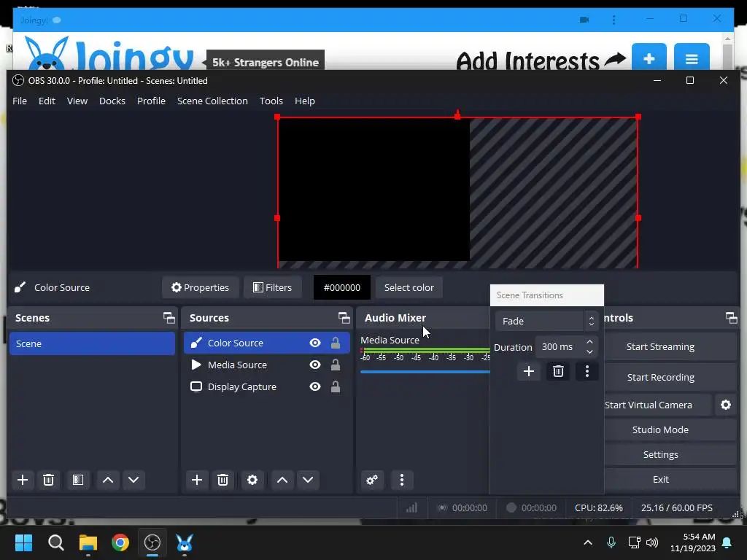Screen dimensions: 747x560
Task: Open Audio Mixer advanced audio properties gears
Action: coord(372,480)
